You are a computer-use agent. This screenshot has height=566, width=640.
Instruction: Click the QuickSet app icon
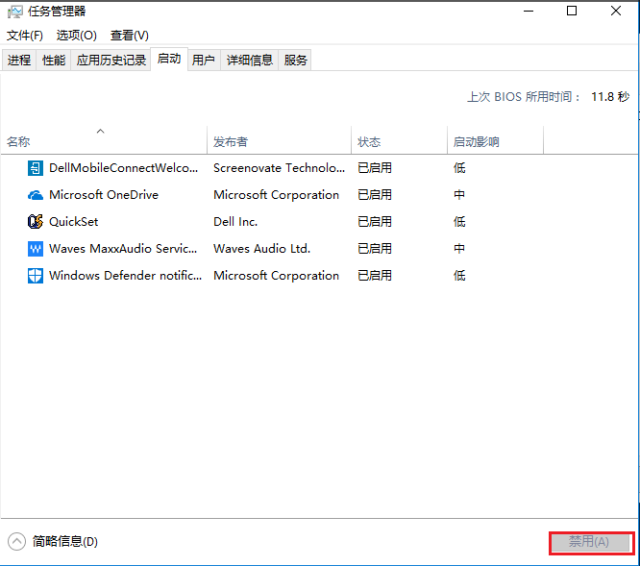tap(35, 222)
